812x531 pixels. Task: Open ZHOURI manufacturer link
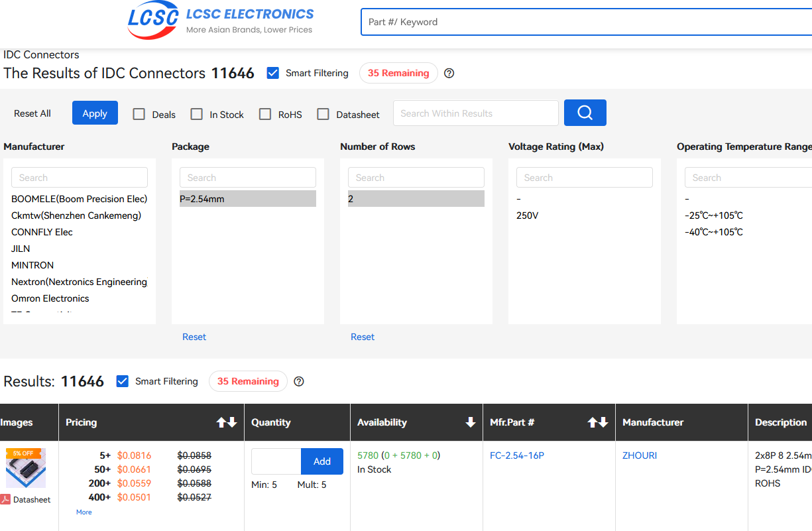pos(640,455)
